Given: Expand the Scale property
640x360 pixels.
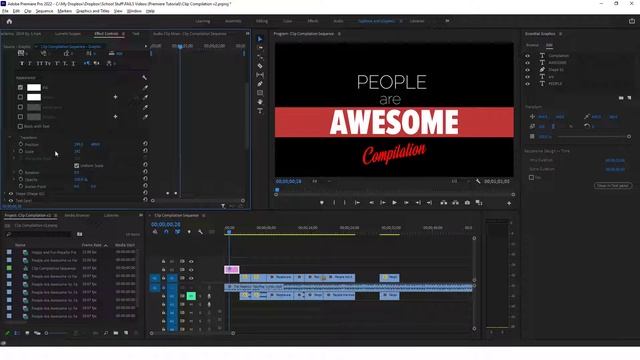Looking at the screenshot, I should click(14, 151).
